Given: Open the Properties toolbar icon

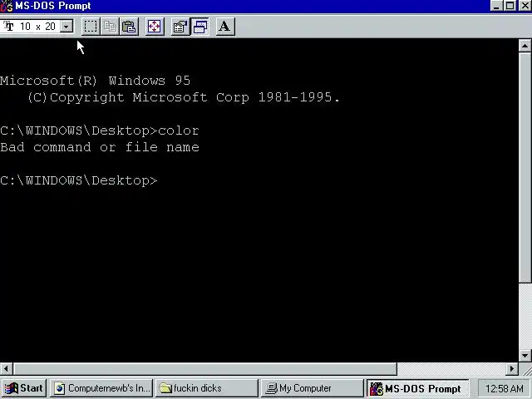Looking at the screenshot, I should click(180, 27).
